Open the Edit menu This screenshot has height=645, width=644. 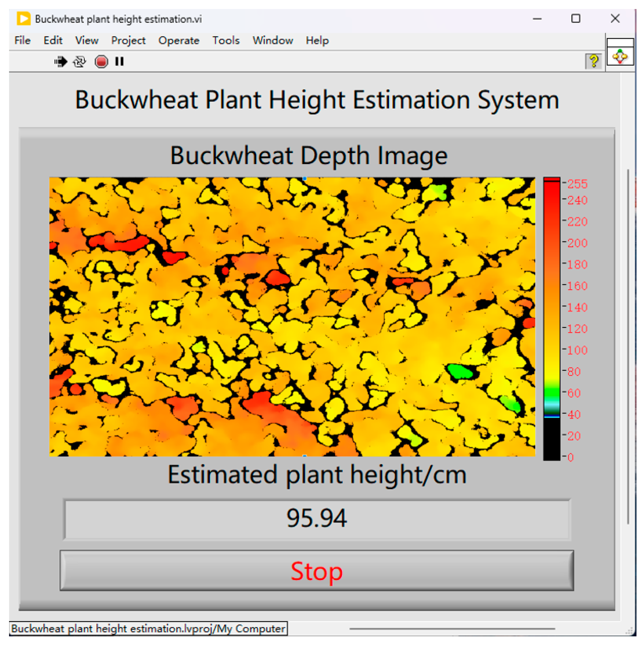(x=53, y=41)
